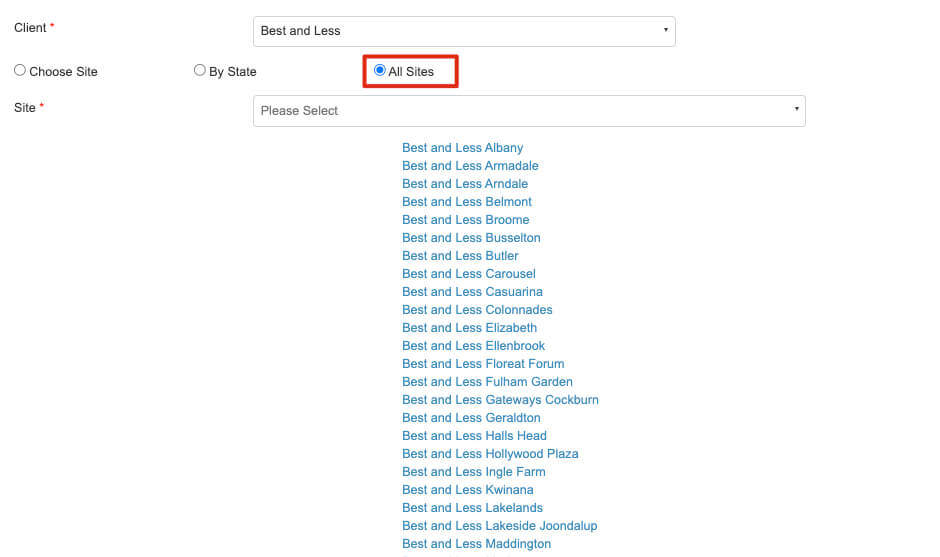Open Best and Less Ellenbrook
Viewport: 940px width, 557px height.
tap(473, 345)
